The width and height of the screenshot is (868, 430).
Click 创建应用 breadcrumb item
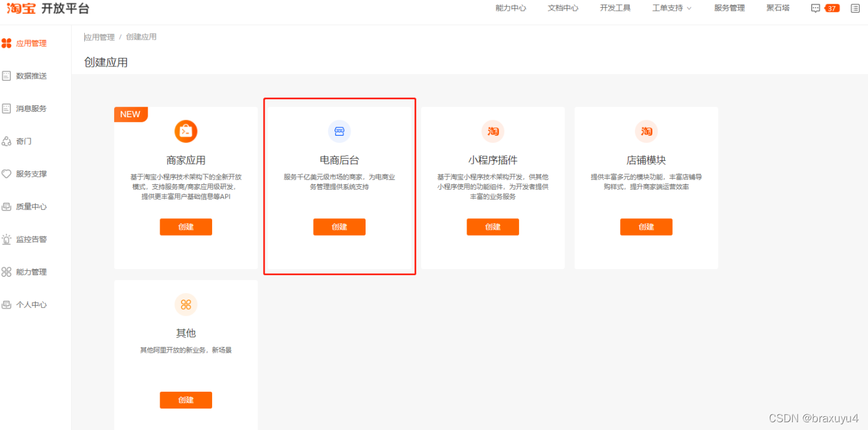click(142, 37)
